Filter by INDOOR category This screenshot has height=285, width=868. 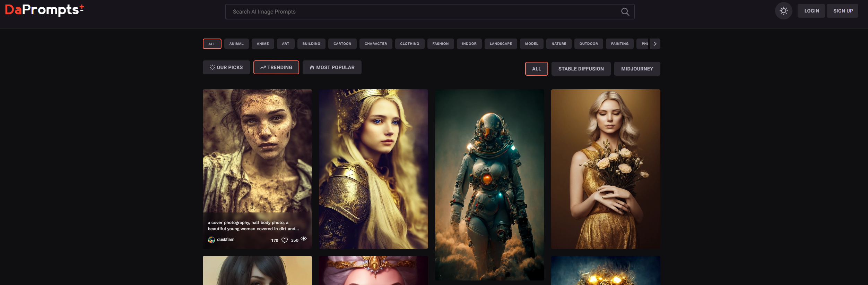tap(469, 44)
